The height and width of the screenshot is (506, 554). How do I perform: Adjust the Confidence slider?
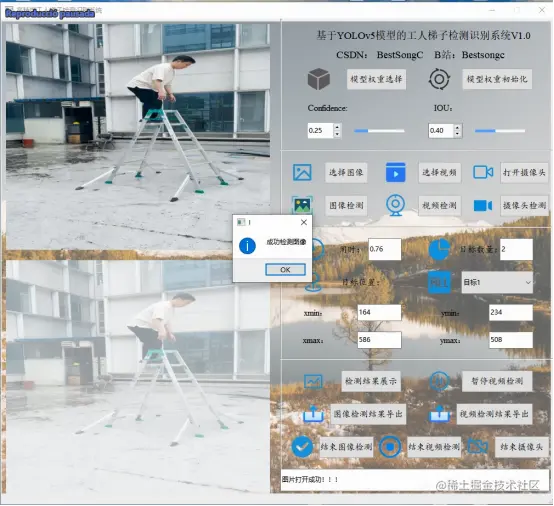[379, 131]
